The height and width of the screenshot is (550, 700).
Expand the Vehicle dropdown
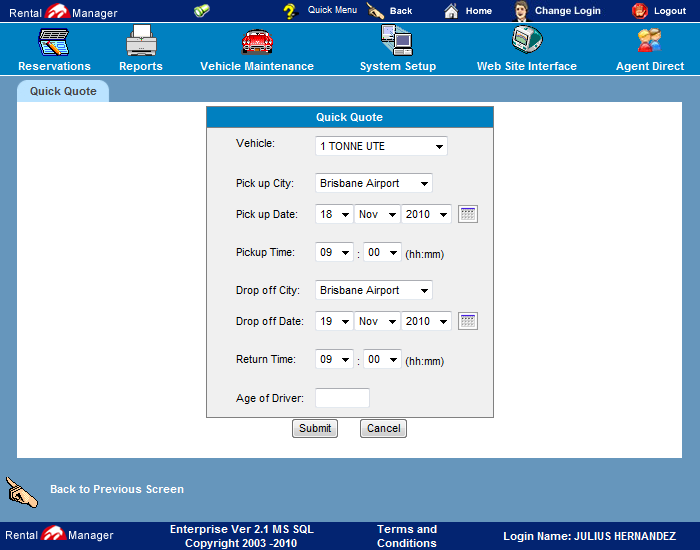pos(381,147)
